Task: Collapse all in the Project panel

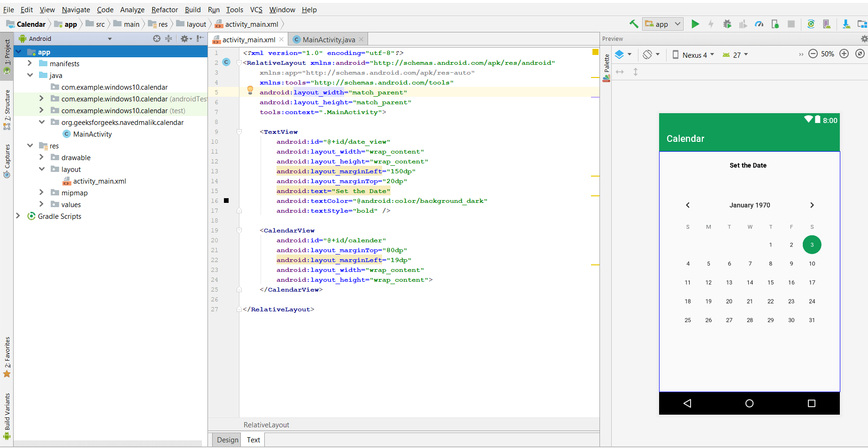Action: pos(169,39)
